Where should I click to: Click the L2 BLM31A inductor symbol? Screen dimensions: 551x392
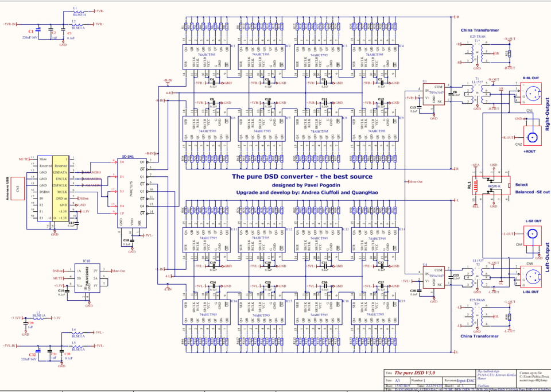pyautogui.click(x=77, y=24)
